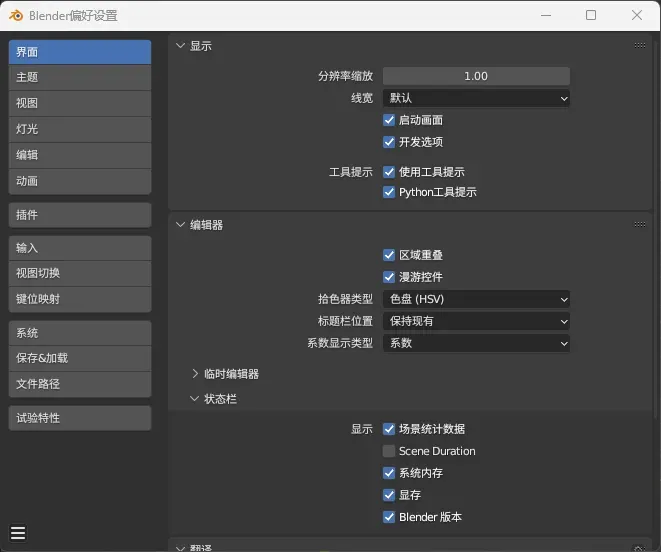661x552 pixels.
Task: Uncheck 区域重叠 option
Action: point(389,255)
